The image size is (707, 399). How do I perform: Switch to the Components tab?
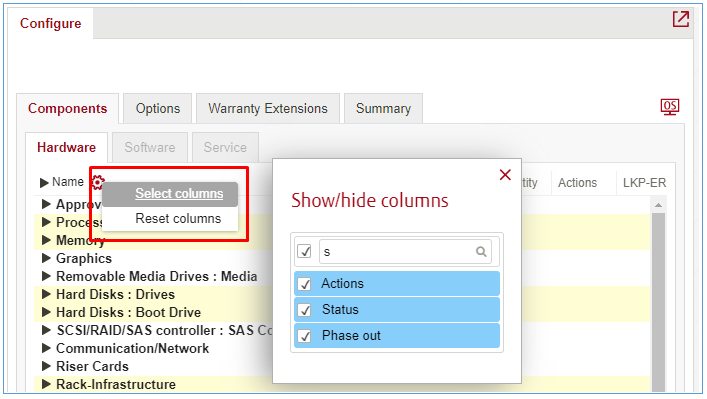(x=68, y=109)
